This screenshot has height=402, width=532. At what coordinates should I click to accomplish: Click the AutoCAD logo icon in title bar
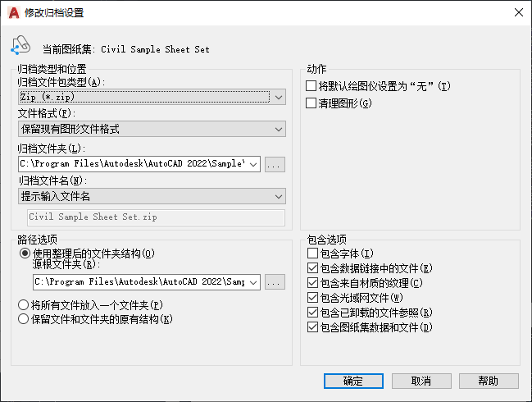(14, 12)
